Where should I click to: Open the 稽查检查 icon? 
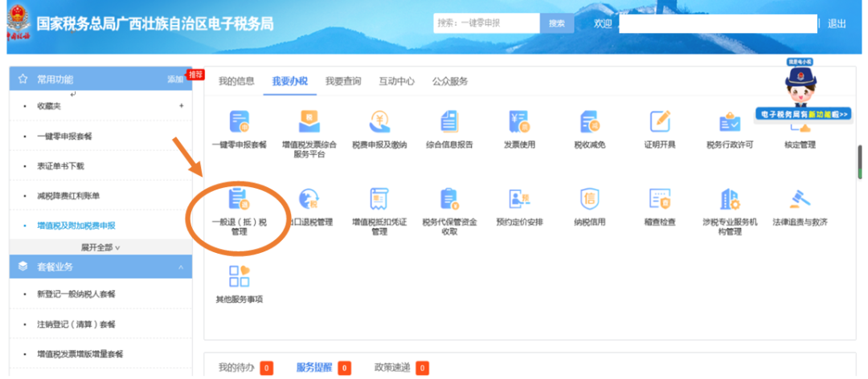pos(660,199)
